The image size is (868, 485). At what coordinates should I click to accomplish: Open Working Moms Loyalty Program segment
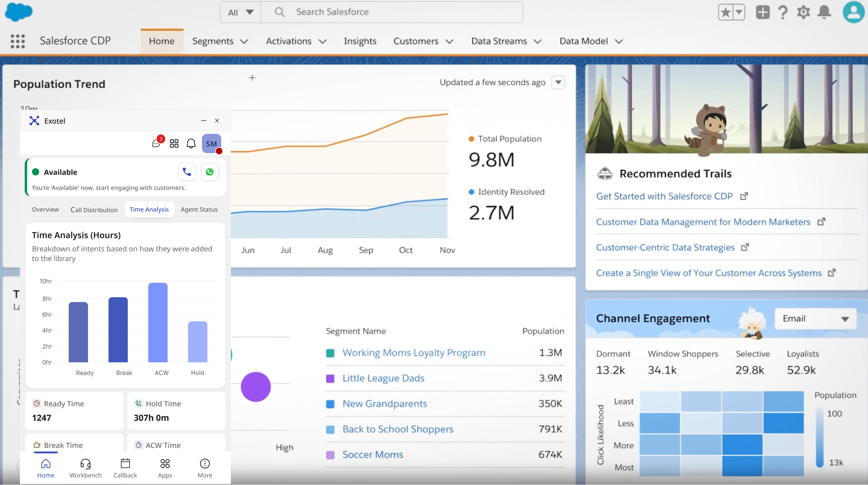[414, 353]
